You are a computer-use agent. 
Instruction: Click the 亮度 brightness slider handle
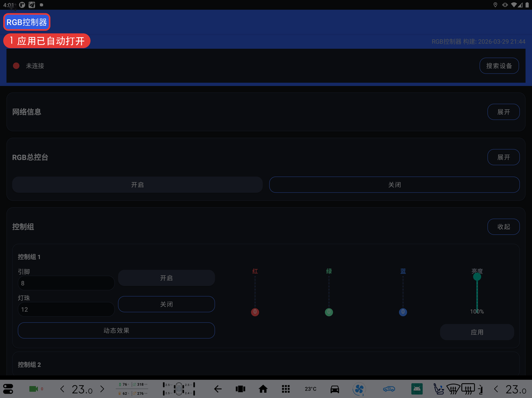point(477,277)
